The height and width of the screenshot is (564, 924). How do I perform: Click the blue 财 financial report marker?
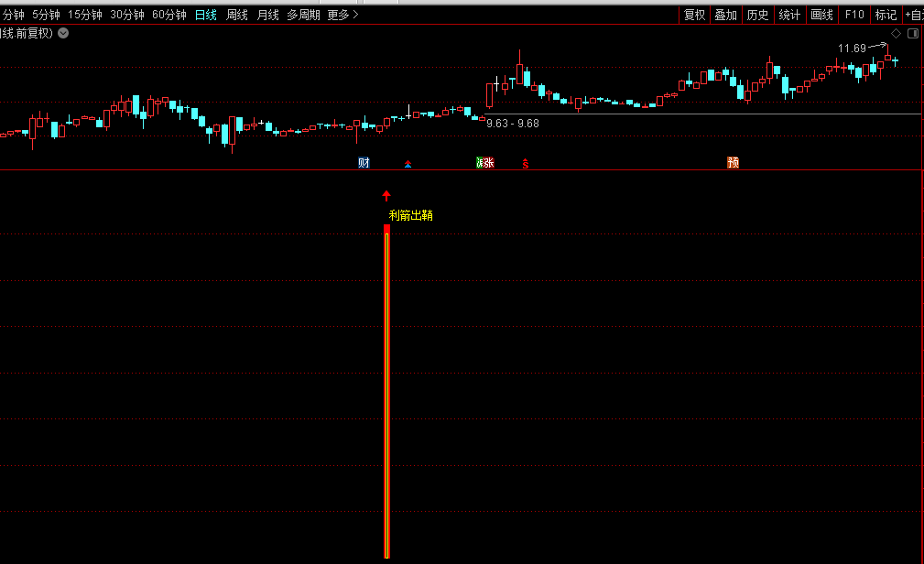(364, 163)
